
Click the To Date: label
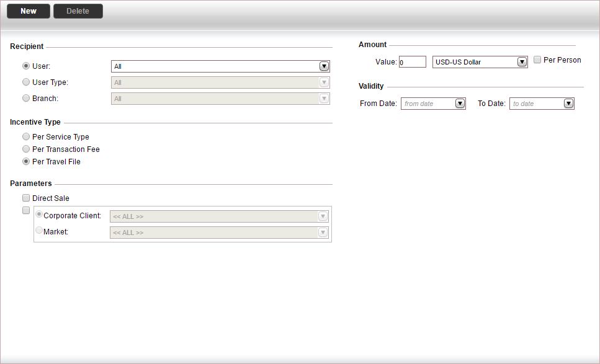pyautogui.click(x=491, y=103)
